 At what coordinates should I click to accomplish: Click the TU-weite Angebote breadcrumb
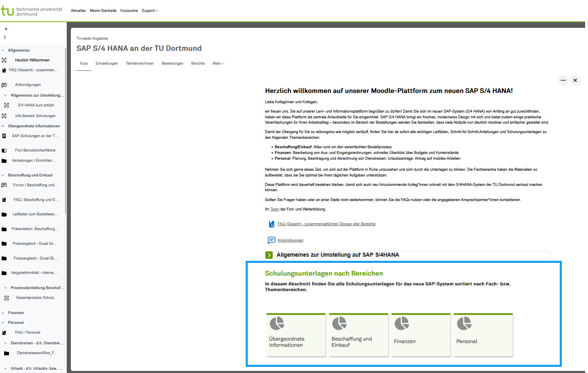[92, 38]
